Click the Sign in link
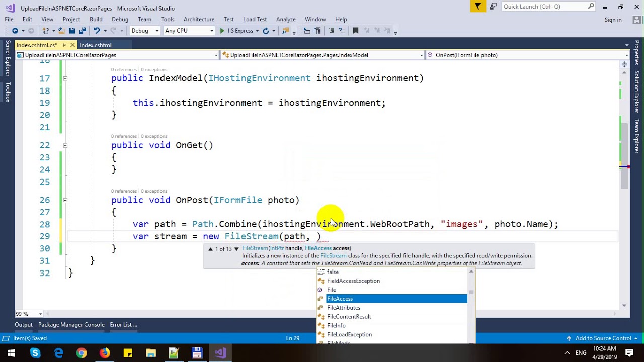This screenshot has width=644, height=362. click(x=613, y=20)
